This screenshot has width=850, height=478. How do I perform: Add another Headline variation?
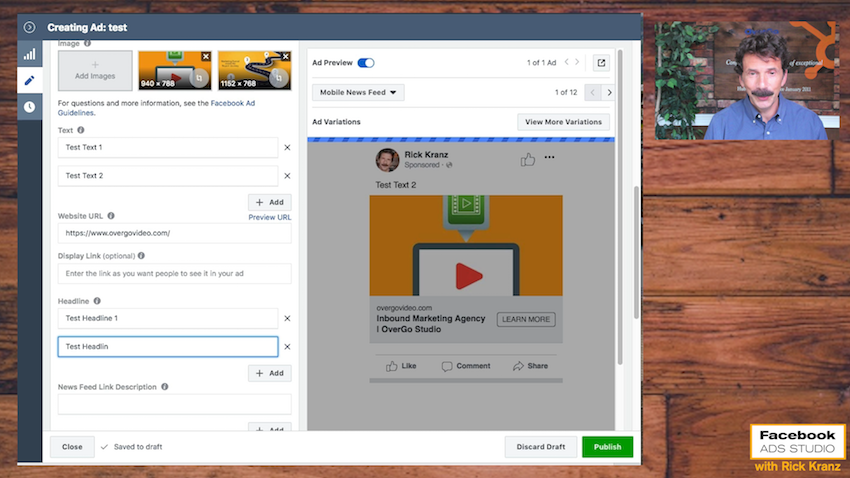[269, 373]
